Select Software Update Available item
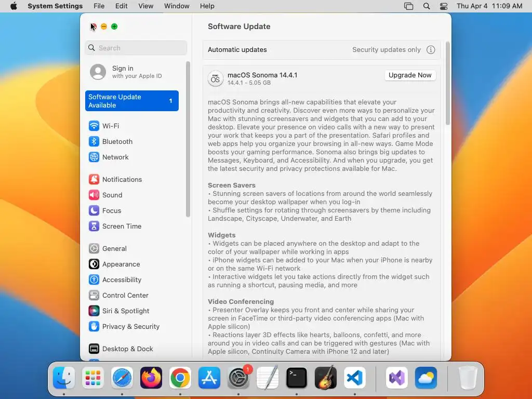The width and height of the screenshot is (532, 399). [131, 101]
